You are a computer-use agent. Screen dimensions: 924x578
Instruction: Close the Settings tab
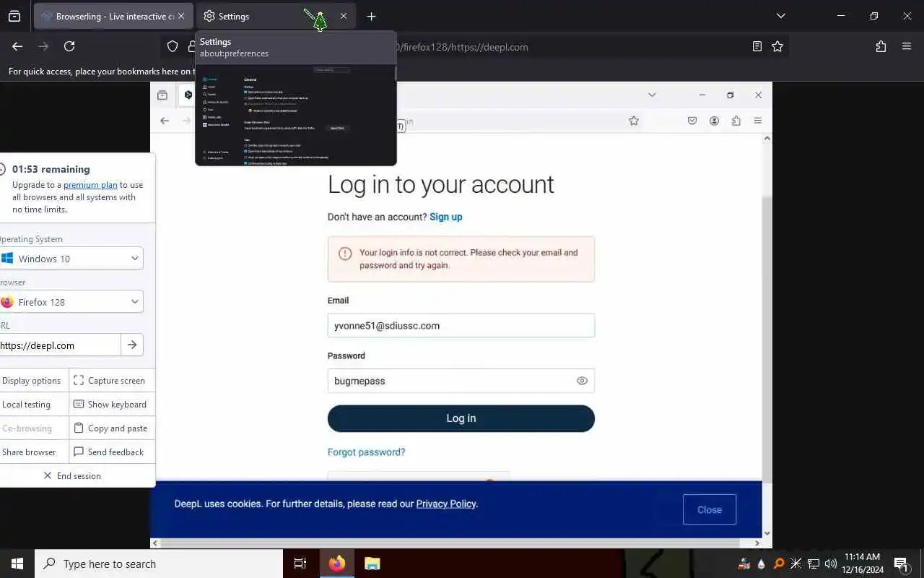click(344, 16)
